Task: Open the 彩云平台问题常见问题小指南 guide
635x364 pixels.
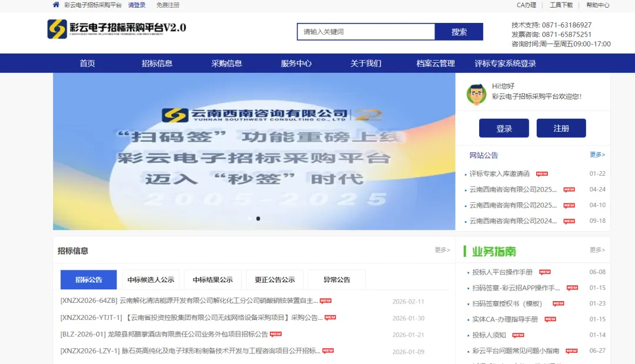Action: pyautogui.click(x=516, y=351)
